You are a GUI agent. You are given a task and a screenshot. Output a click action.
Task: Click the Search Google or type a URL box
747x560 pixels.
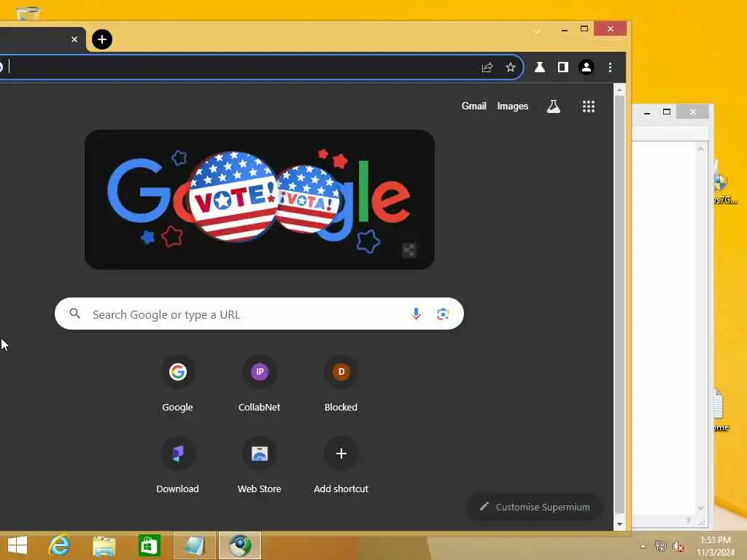pos(259,314)
